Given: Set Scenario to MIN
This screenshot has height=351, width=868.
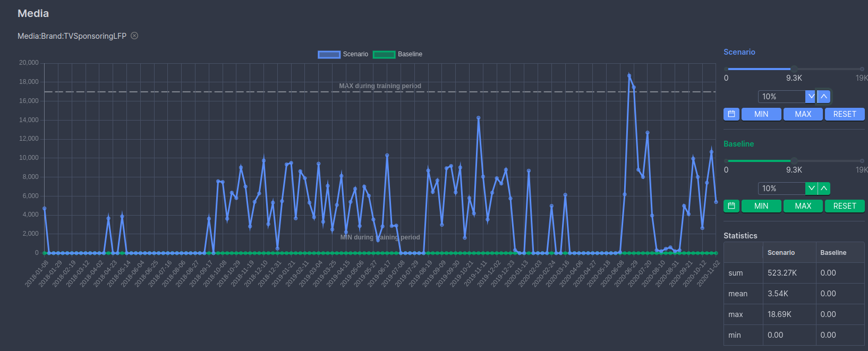Looking at the screenshot, I should pyautogui.click(x=761, y=114).
